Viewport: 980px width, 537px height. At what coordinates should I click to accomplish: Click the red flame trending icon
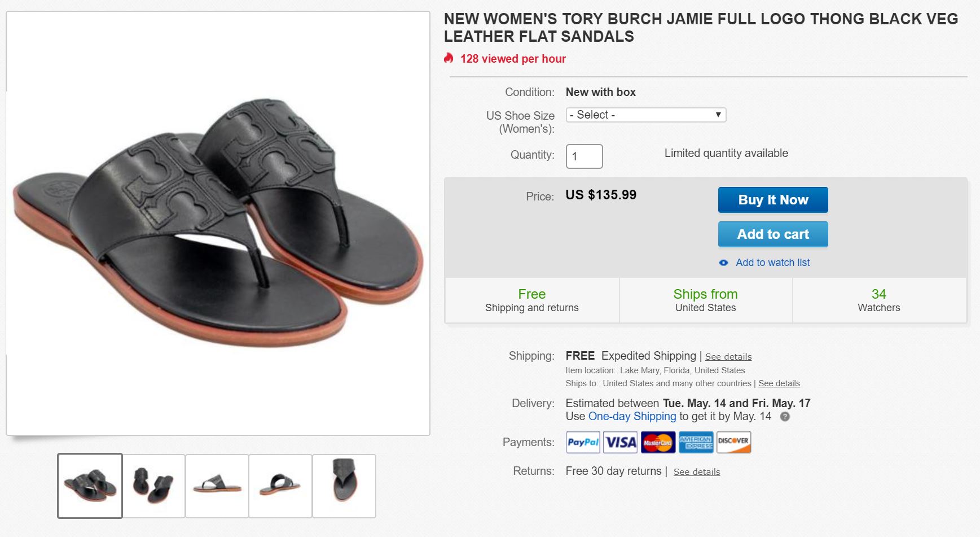(449, 58)
